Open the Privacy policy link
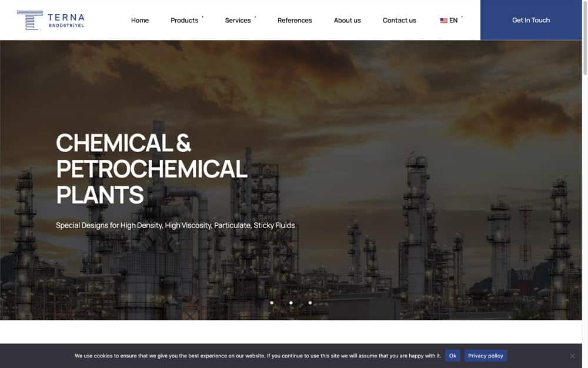Screen dimensions: 588x368 486,356
